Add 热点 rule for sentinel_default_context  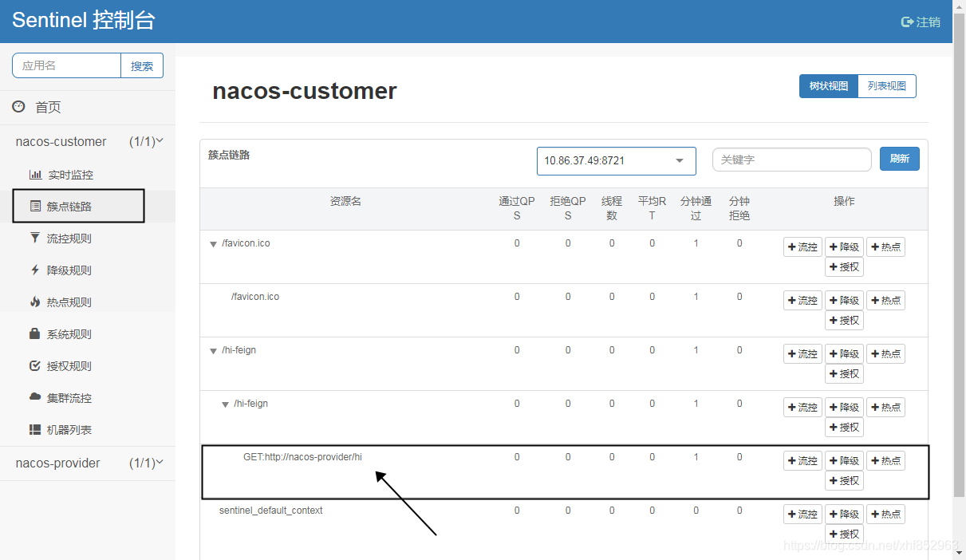click(885, 515)
